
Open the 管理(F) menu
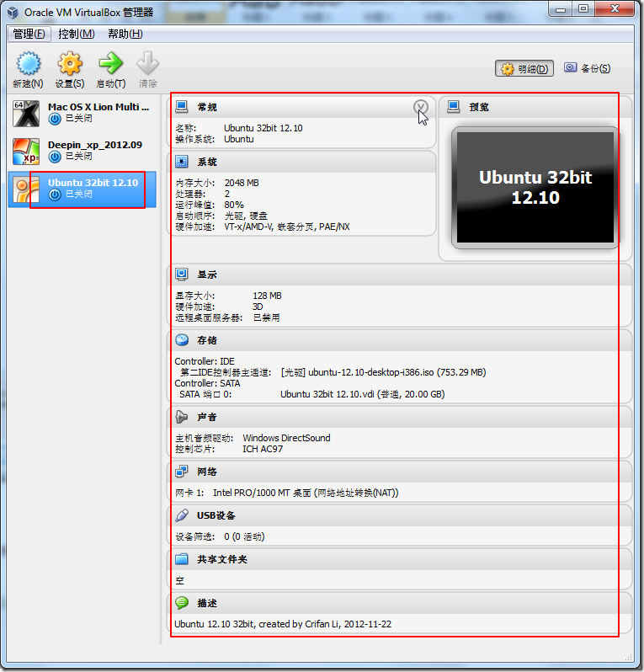pyautogui.click(x=29, y=34)
